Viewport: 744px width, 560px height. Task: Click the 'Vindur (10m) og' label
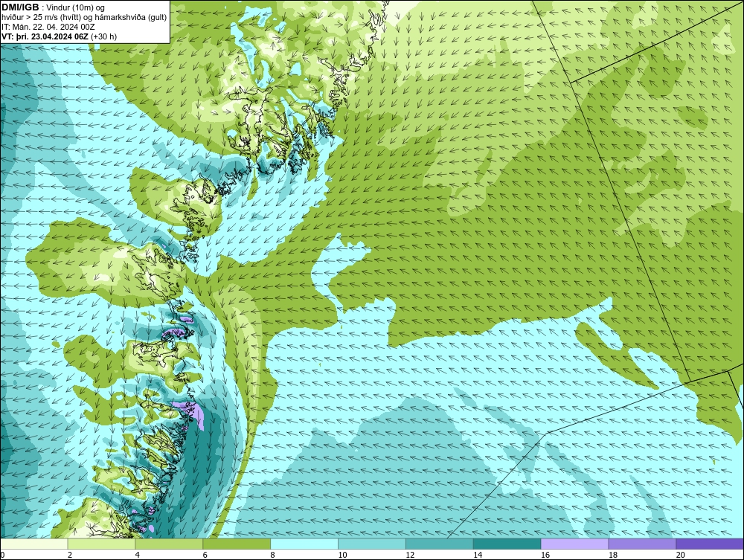(x=75, y=7)
